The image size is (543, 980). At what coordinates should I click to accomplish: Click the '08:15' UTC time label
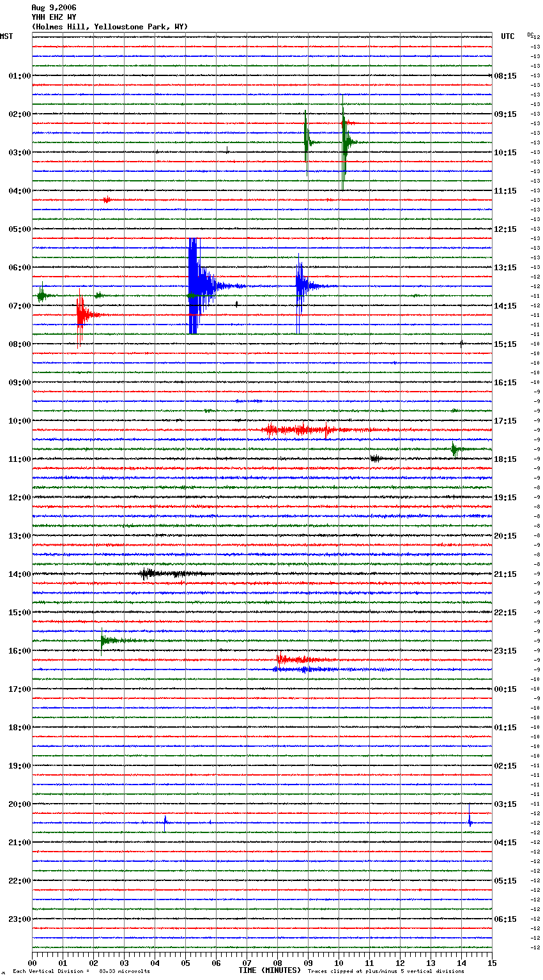tap(505, 75)
